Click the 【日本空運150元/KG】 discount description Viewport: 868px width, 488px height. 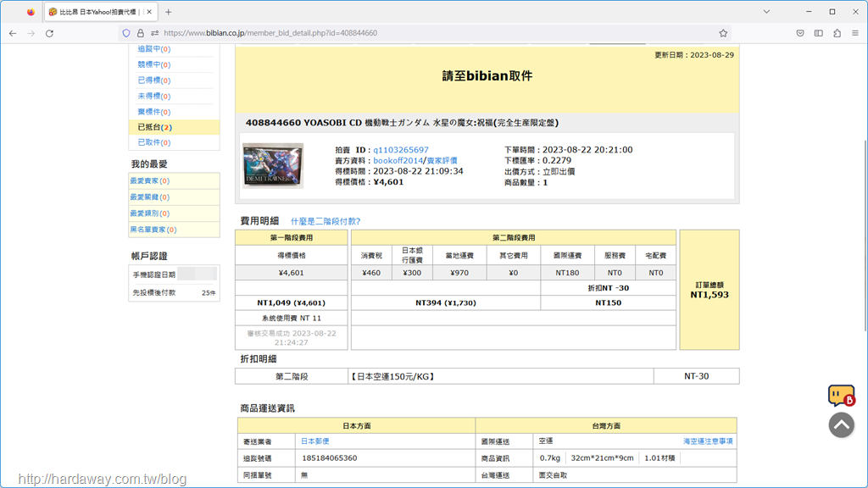click(392, 377)
